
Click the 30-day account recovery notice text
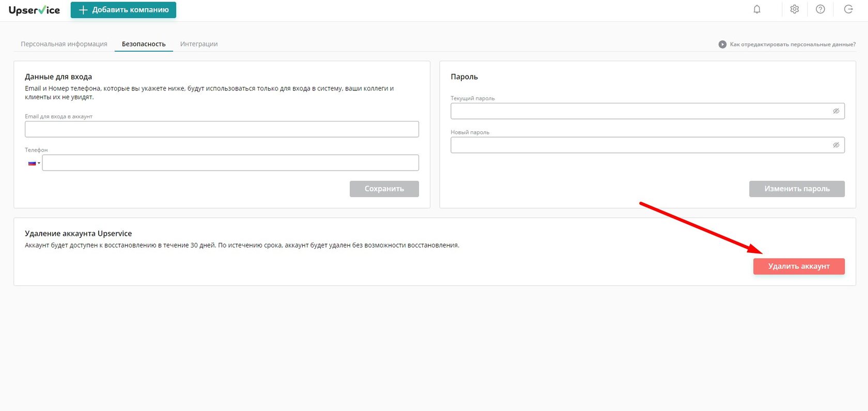242,245
